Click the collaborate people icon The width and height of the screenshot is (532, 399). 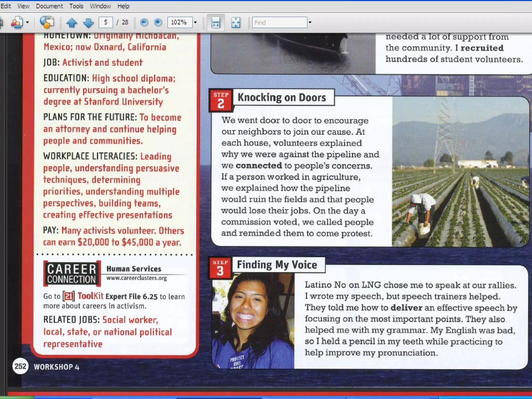coord(17,23)
